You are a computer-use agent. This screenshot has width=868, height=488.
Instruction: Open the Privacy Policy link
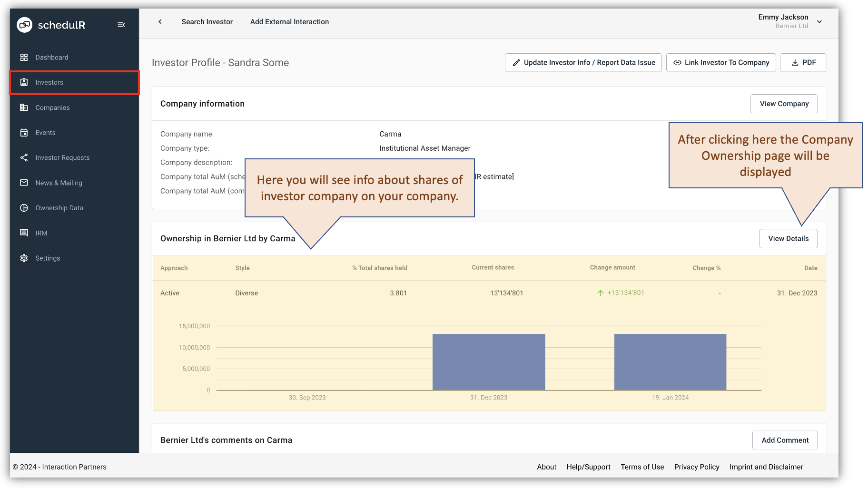[x=697, y=467]
